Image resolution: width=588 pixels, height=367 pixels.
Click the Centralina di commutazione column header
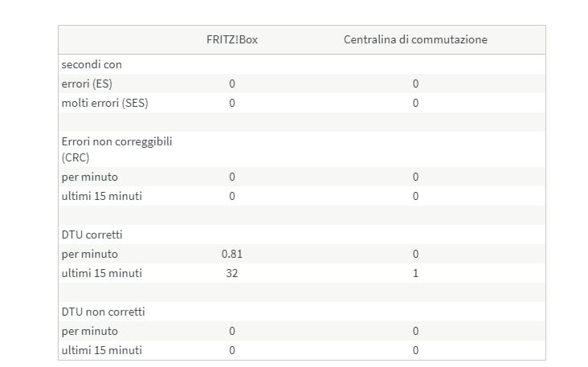(415, 39)
